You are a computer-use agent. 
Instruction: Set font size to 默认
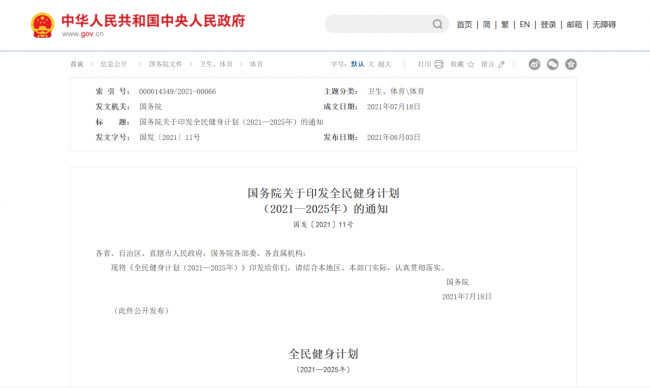pos(357,64)
